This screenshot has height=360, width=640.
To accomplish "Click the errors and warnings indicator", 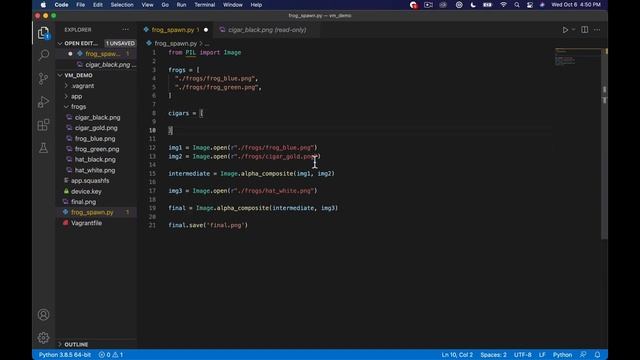I will click(x=111, y=355).
